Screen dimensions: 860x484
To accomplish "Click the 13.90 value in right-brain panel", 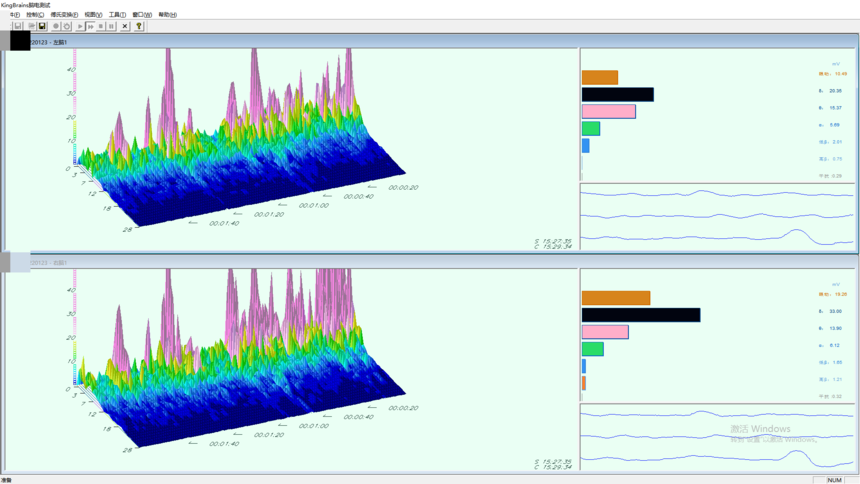I will [x=835, y=328].
